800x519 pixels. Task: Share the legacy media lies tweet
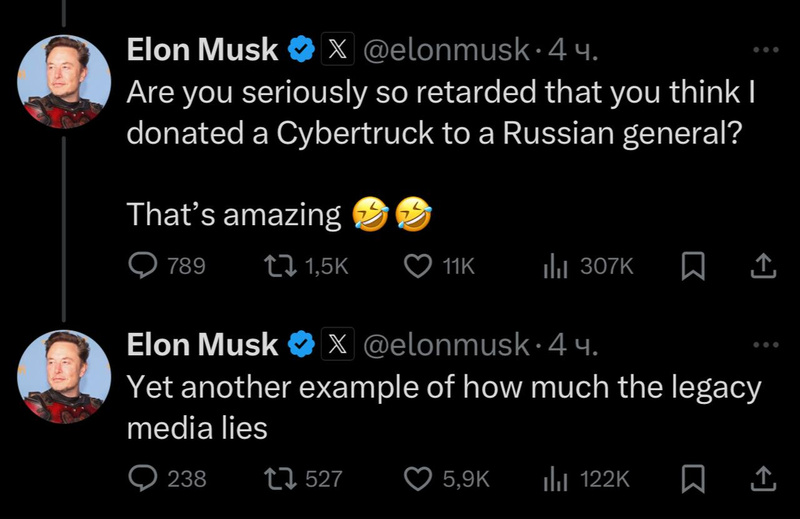pos(762,479)
